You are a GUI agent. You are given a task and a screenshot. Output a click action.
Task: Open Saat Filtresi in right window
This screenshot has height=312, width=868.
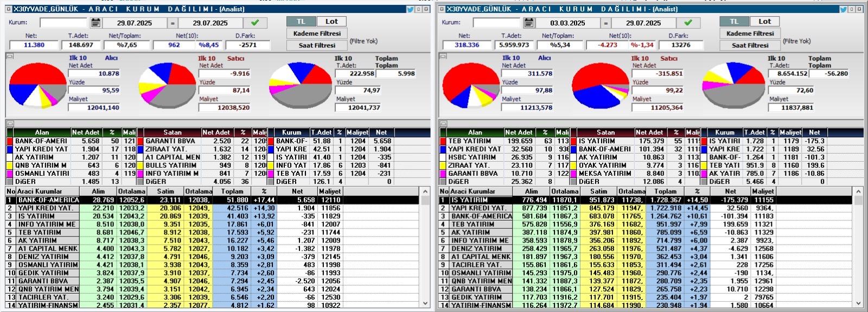click(x=750, y=46)
